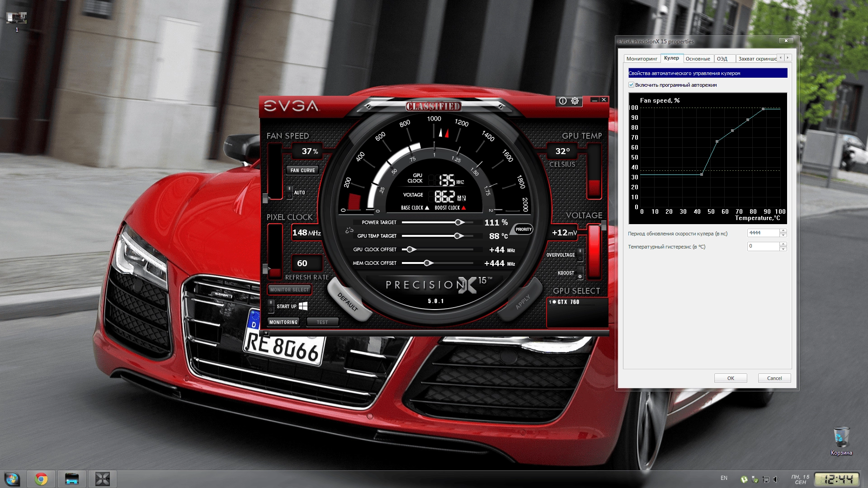The width and height of the screenshot is (868, 488).
Task: Toggle the fan AUTO switch
Action: [289, 192]
